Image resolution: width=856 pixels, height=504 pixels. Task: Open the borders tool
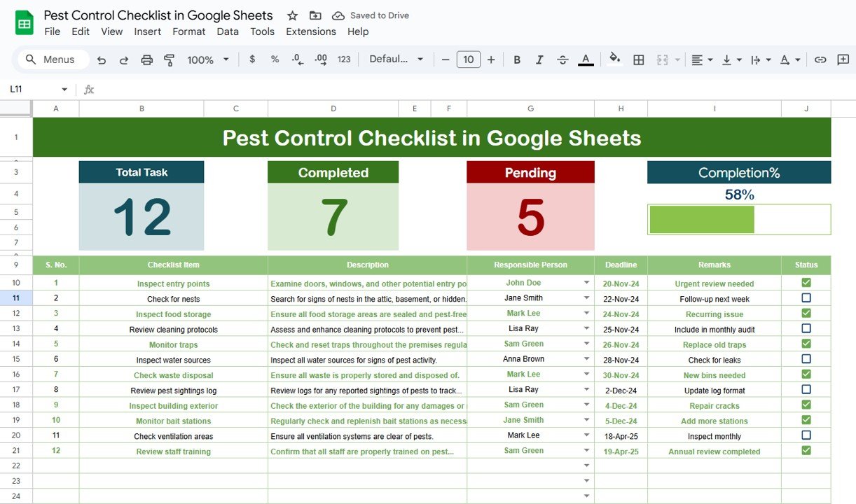(x=639, y=60)
